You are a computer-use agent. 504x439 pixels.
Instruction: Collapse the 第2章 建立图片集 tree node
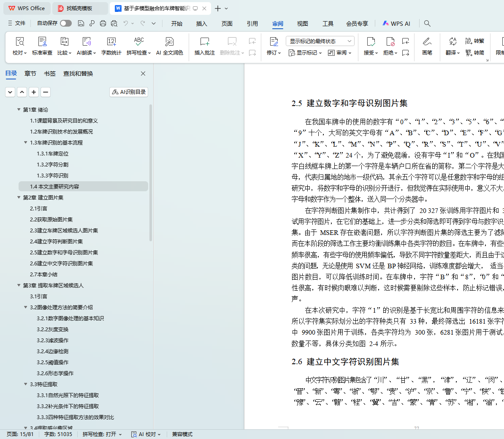point(19,197)
